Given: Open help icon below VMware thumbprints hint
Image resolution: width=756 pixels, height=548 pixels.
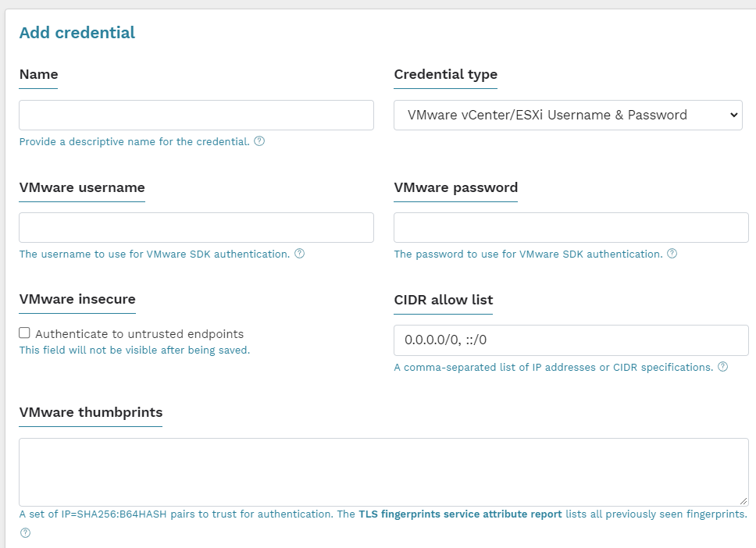Looking at the screenshot, I should (x=26, y=532).
